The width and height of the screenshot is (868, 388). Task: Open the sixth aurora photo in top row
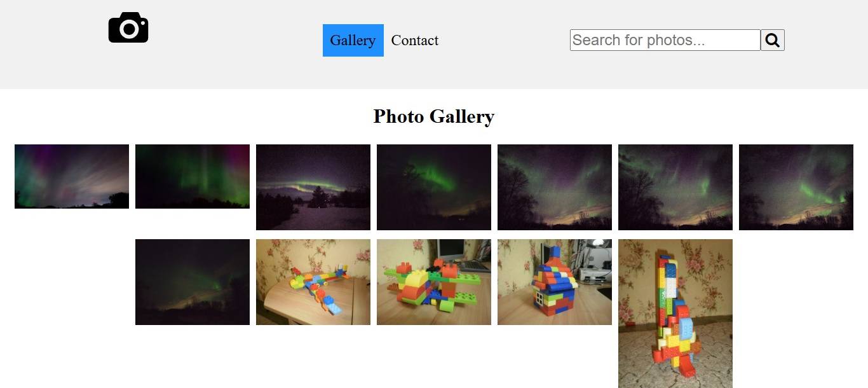[675, 187]
